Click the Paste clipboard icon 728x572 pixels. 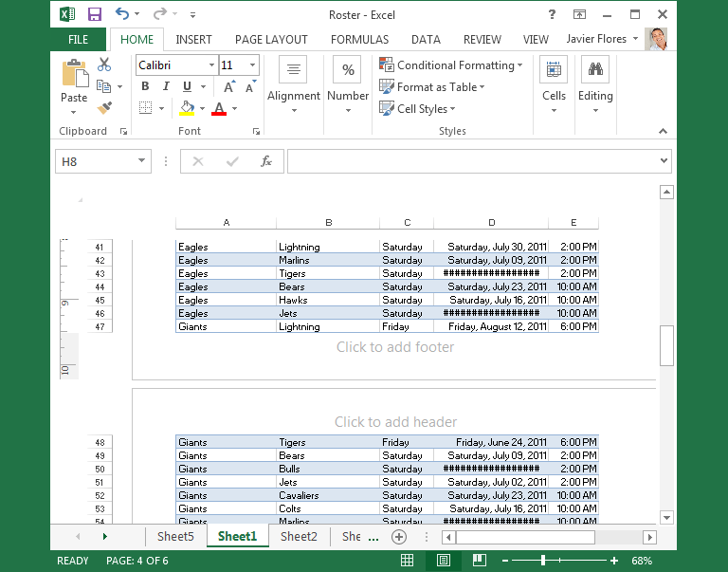coord(74,73)
